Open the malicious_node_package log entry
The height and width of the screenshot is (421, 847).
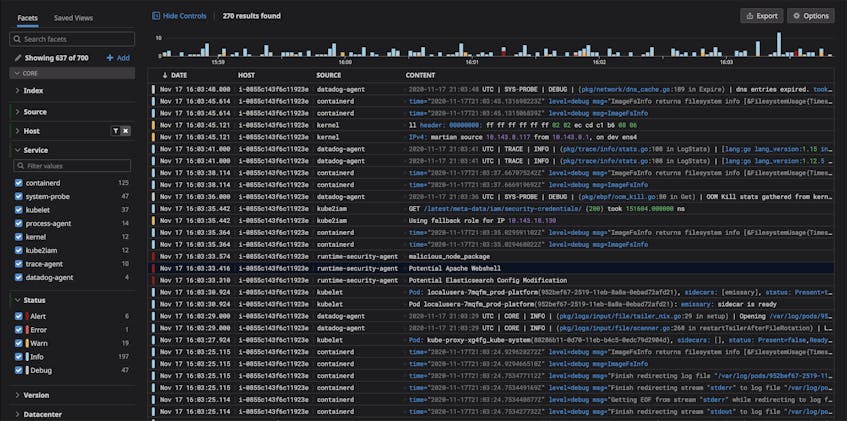[x=492, y=257]
